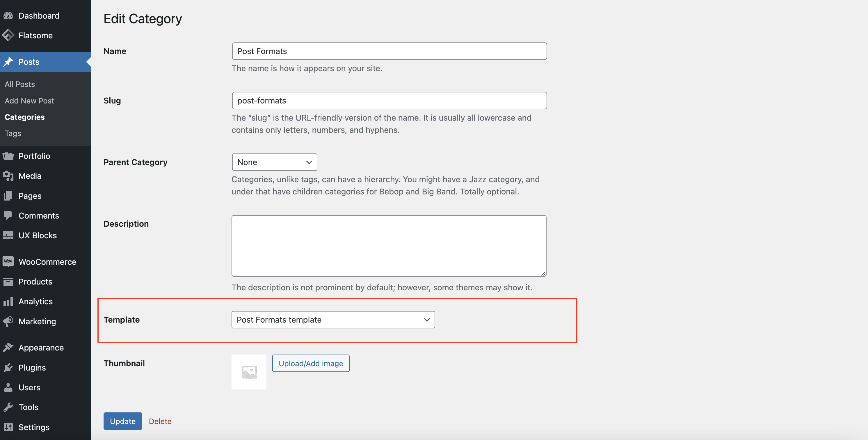
Task: Click the Dashboard gauge icon
Action: [x=8, y=16]
